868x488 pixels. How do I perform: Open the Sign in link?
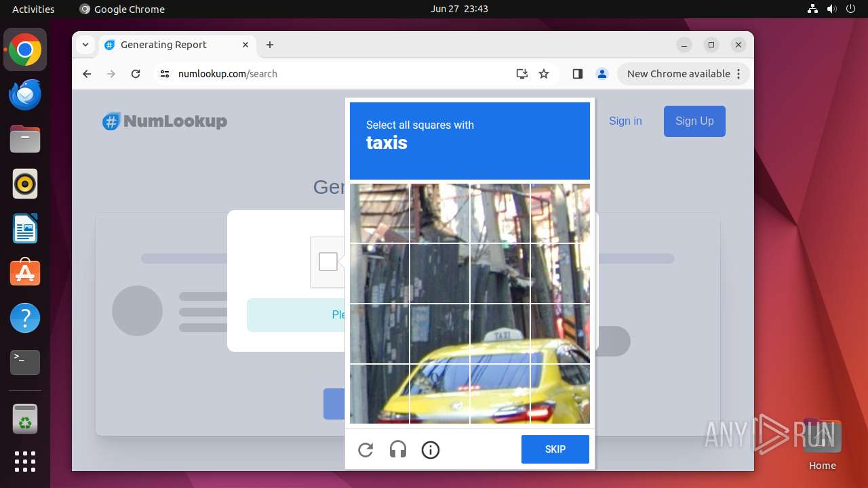(x=625, y=121)
